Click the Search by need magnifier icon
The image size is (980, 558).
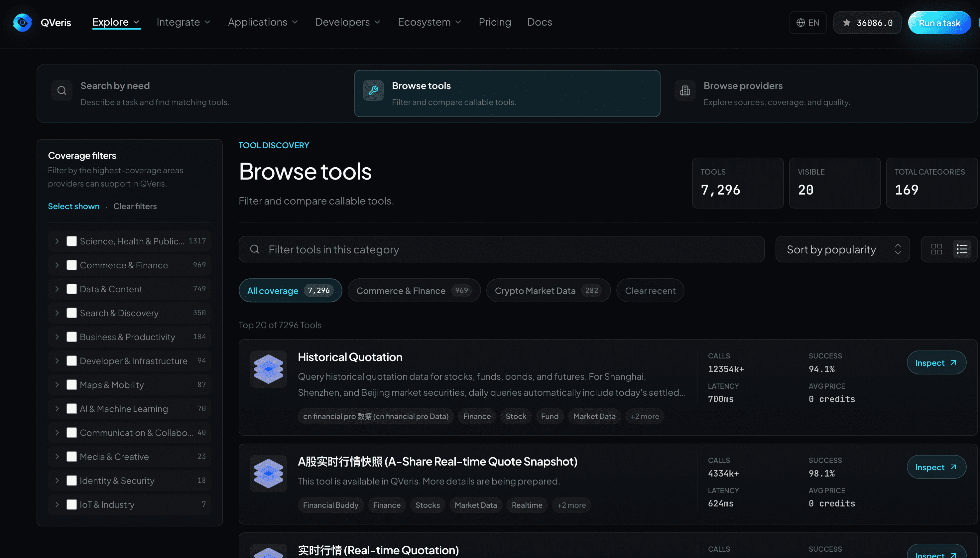point(62,90)
